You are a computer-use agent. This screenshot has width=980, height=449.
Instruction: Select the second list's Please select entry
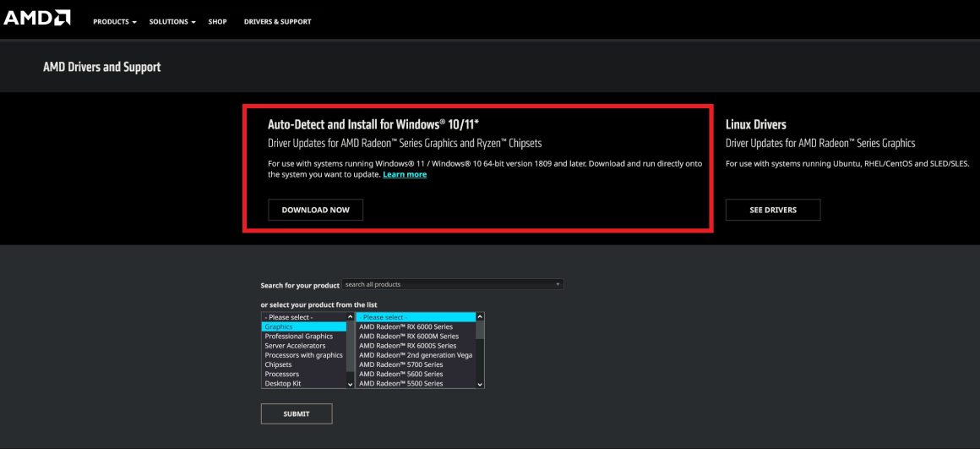(x=416, y=318)
